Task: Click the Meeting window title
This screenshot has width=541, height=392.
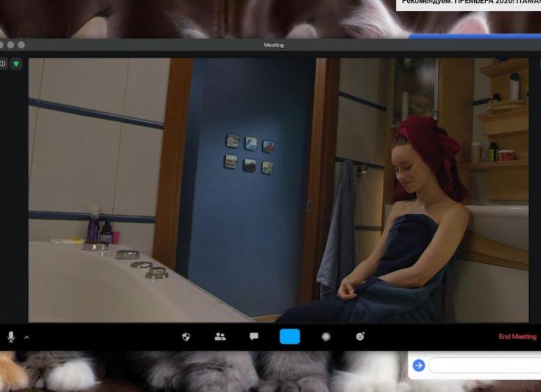Action: [x=274, y=45]
